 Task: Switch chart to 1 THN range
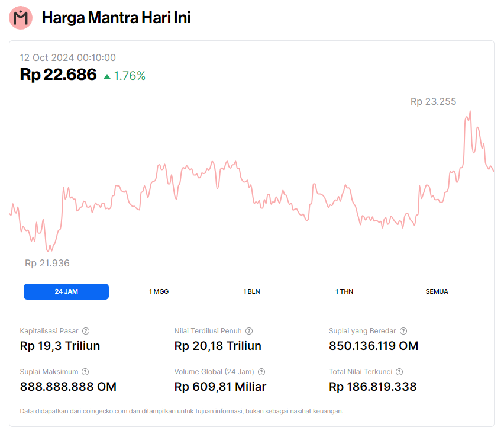click(x=344, y=291)
